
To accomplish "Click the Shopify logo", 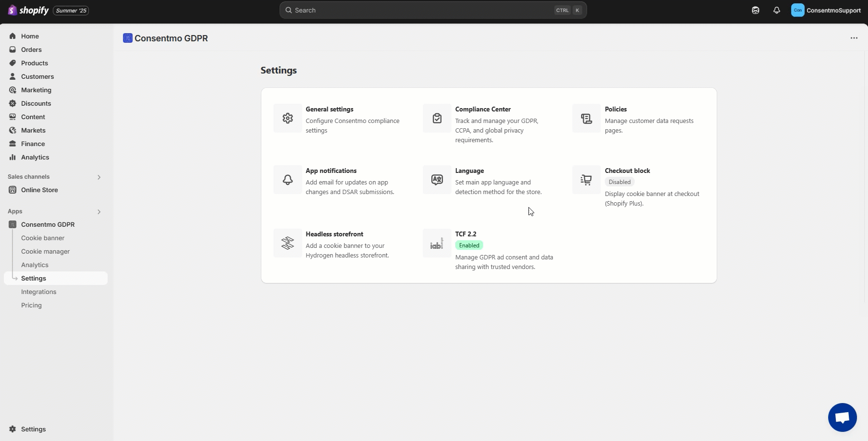I will 28,10.
